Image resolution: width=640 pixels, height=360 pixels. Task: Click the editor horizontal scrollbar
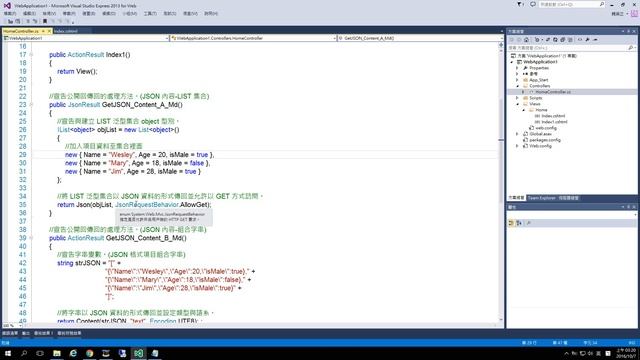coord(260,326)
